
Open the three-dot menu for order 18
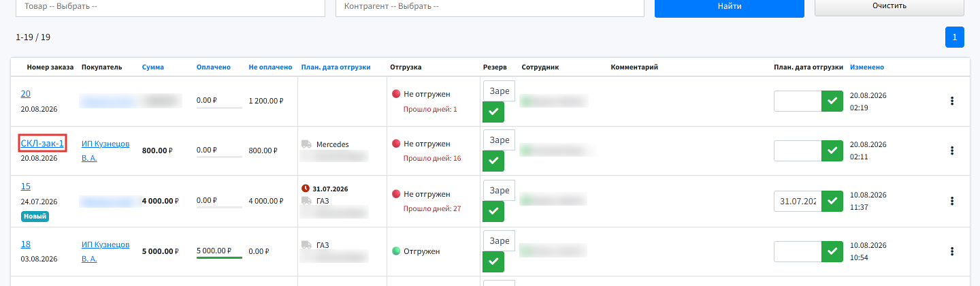point(952,251)
